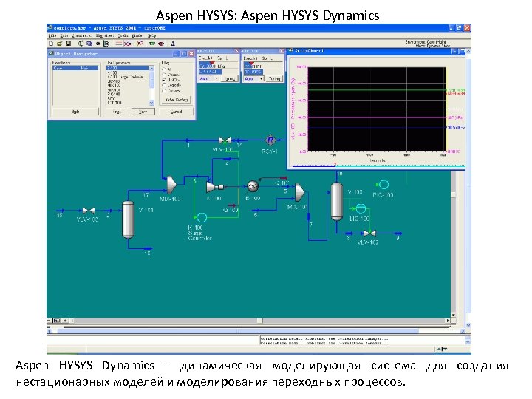Select outlet valve VLV-102
The height and width of the screenshot is (399, 532).
coord(369,233)
